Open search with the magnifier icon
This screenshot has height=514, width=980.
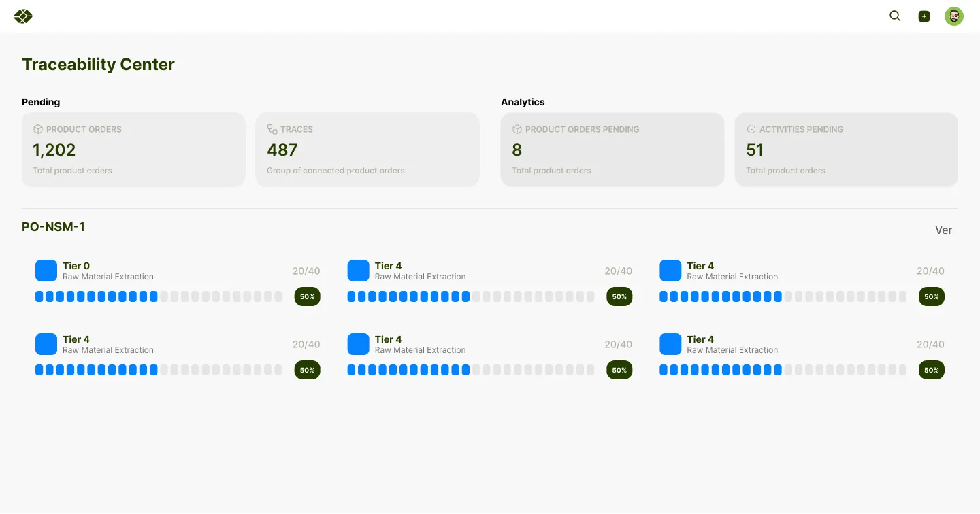coord(895,16)
